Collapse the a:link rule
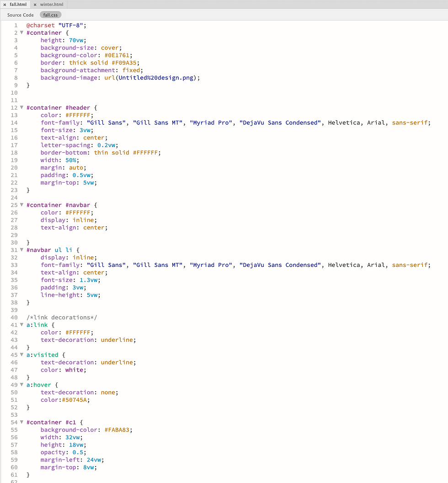Viewport: 448px width, 483px height. 21,324
